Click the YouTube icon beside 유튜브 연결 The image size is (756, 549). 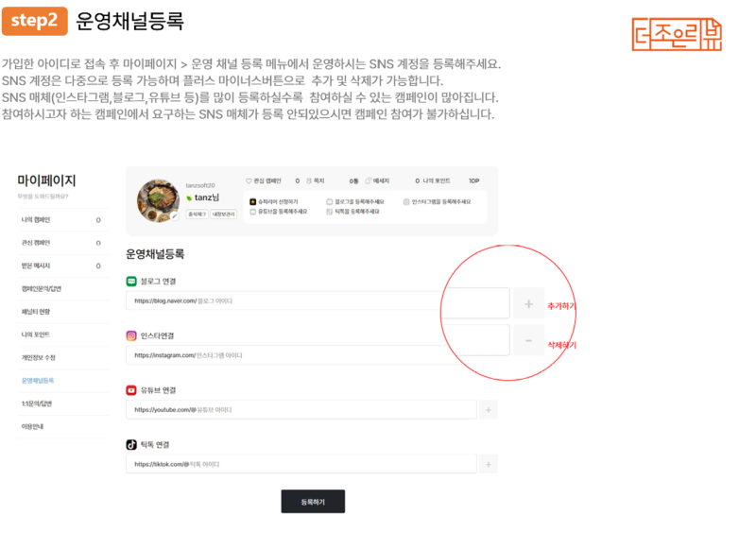click(131, 389)
